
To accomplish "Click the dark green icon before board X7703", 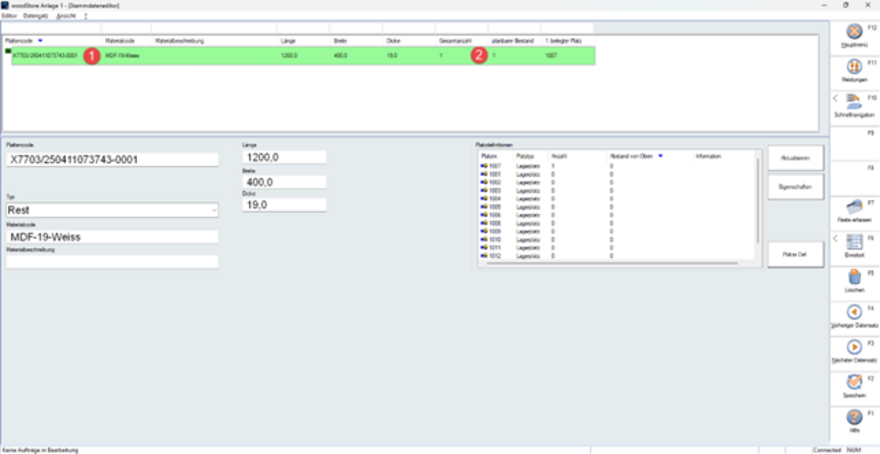I will [8, 51].
